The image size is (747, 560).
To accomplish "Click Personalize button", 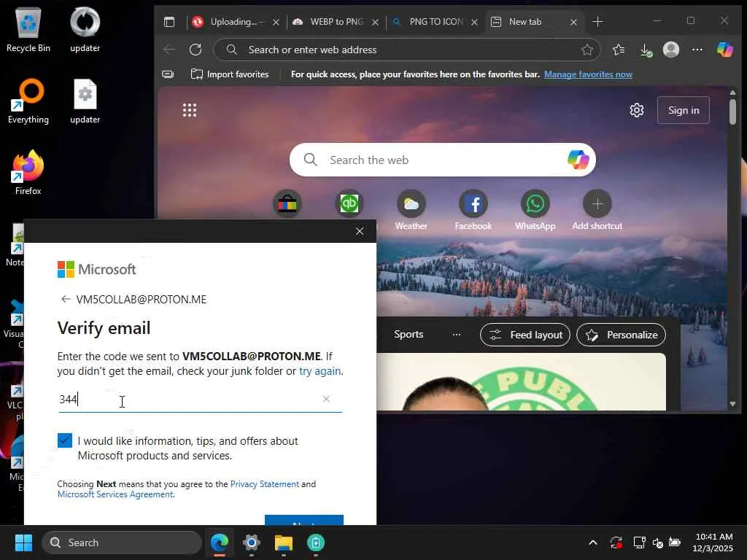I will point(621,335).
